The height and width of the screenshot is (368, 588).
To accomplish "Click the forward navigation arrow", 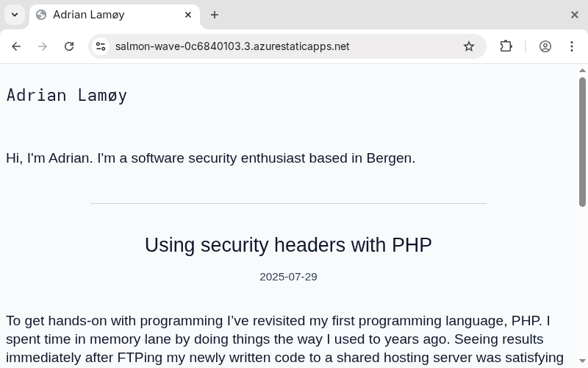I will click(x=43, y=46).
